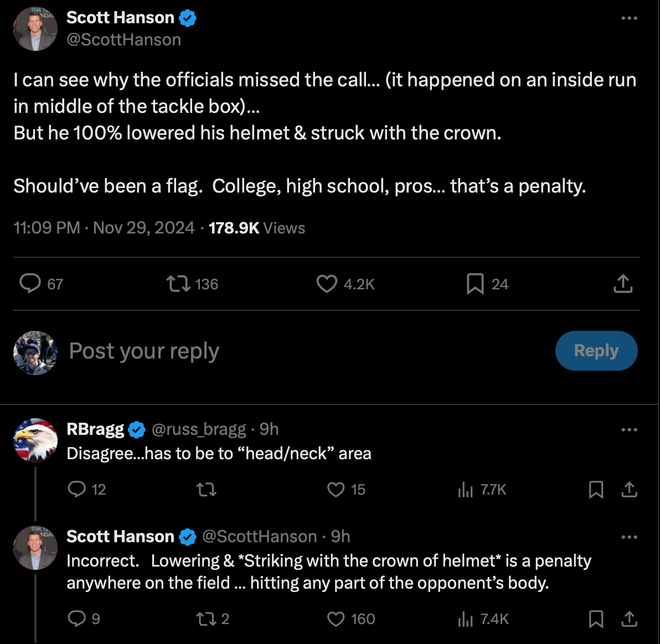Image resolution: width=660 pixels, height=644 pixels.
Task: Like RBragg's "Disagree" reply
Action: [336, 490]
